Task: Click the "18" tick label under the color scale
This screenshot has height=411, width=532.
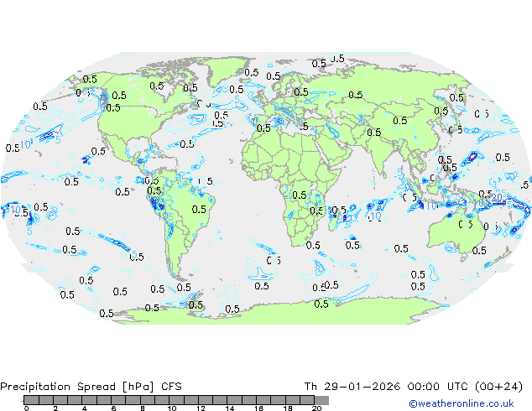Action: (288, 408)
